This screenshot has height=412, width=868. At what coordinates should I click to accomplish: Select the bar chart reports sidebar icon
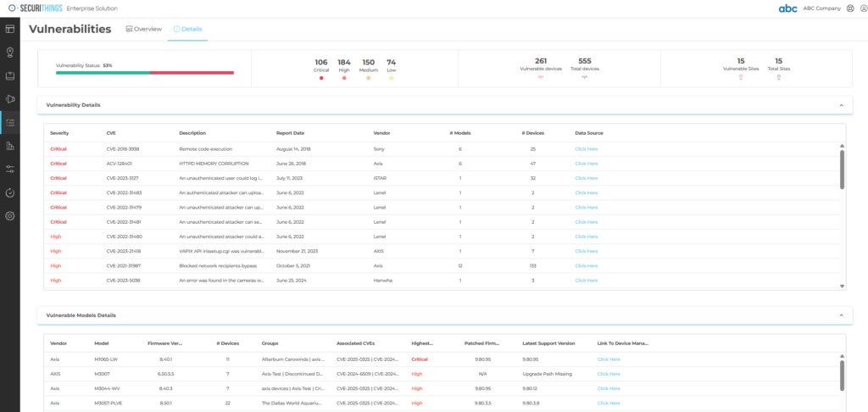coord(10,146)
